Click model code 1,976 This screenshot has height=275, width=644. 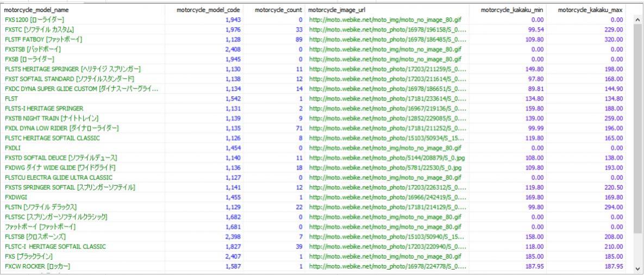pos(233,29)
